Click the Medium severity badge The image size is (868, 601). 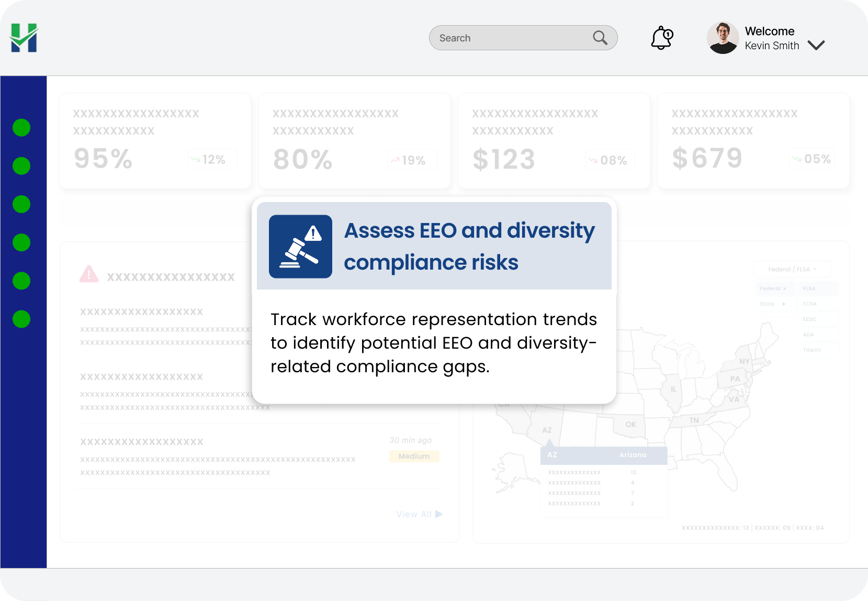tap(414, 456)
